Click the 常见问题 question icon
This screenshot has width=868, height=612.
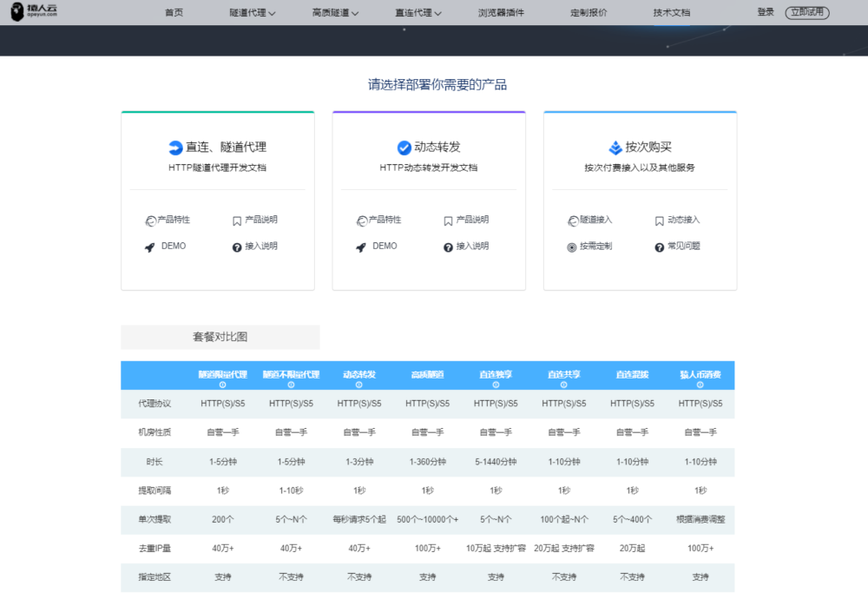click(x=660, y=247)
